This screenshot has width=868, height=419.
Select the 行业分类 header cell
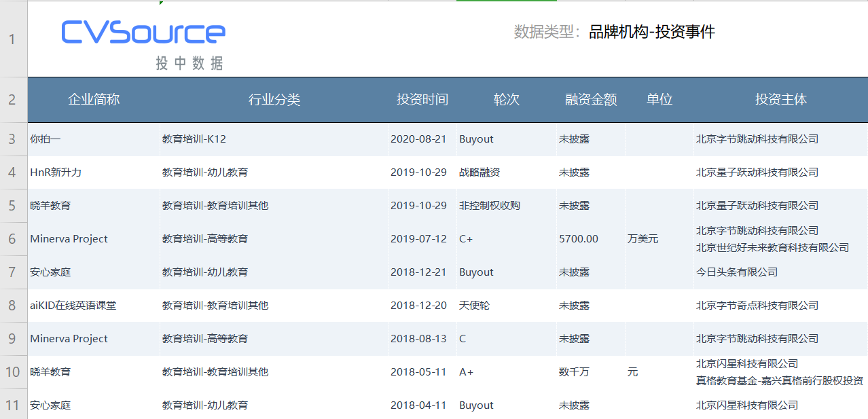pyautogui.click(x=274, y=100)
